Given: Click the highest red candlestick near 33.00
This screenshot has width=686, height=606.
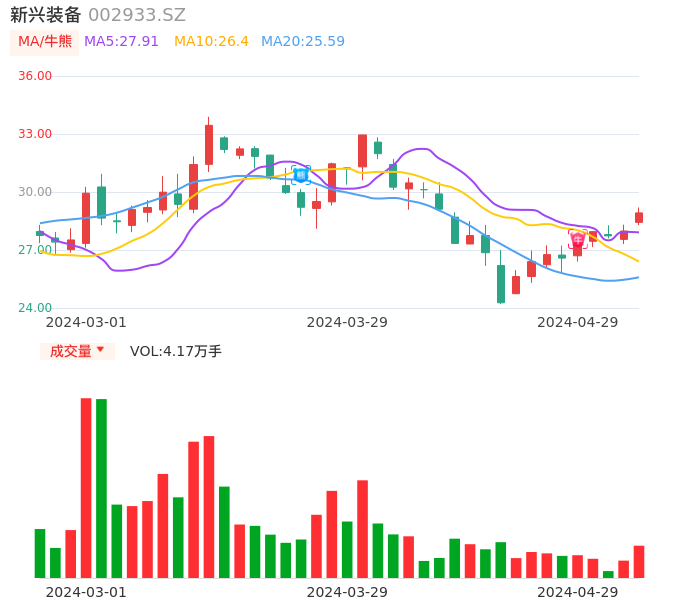Looking at the screenshot, I should click(x=209, y=144).
